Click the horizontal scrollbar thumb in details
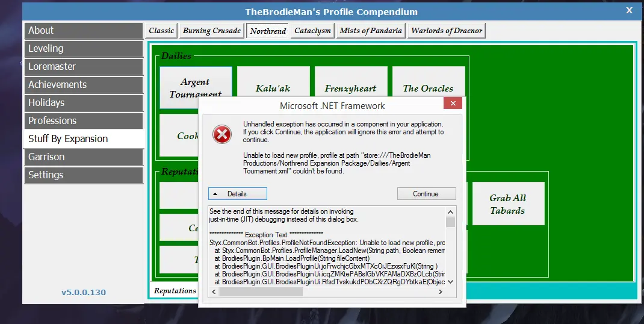 coord(261,291)
